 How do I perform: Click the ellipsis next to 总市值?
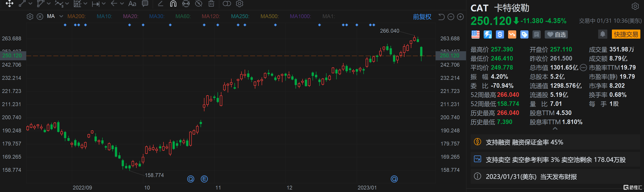point(583,68)
